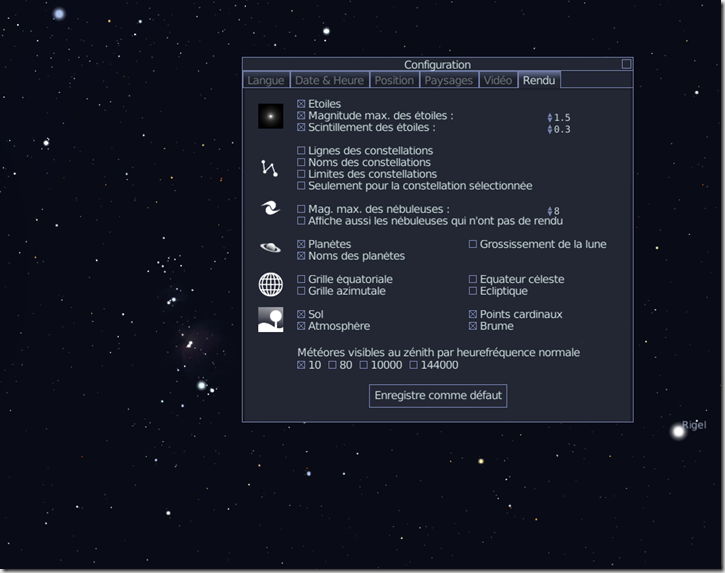
Task: Select the star Rigel in the sky
Action: [x=678, y=431]
